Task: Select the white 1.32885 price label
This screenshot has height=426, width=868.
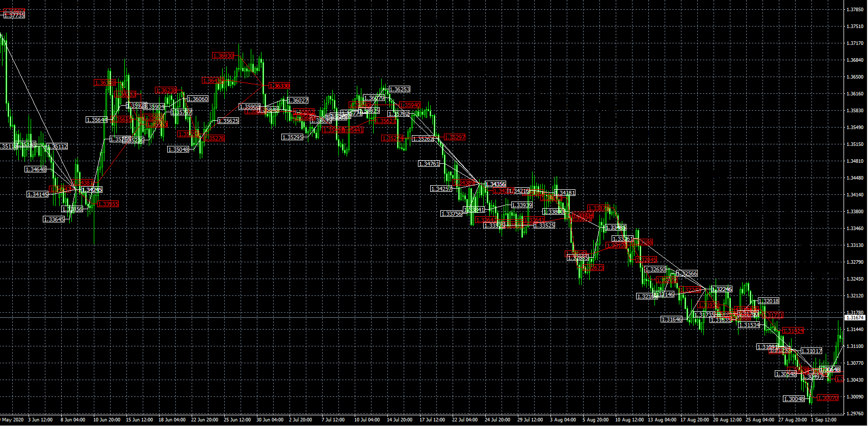Action: pos(578,258)
